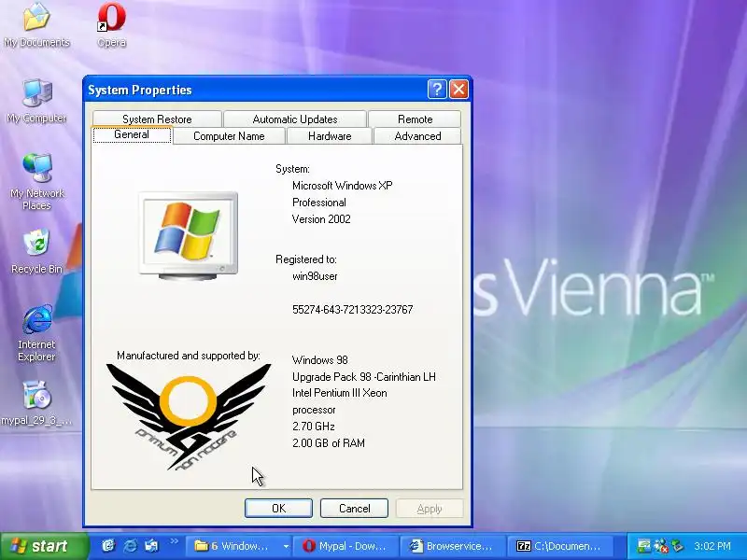Click the 'win98user' registered name
Image resolution: width=747 pixels, height=560 pixels.
315,276
